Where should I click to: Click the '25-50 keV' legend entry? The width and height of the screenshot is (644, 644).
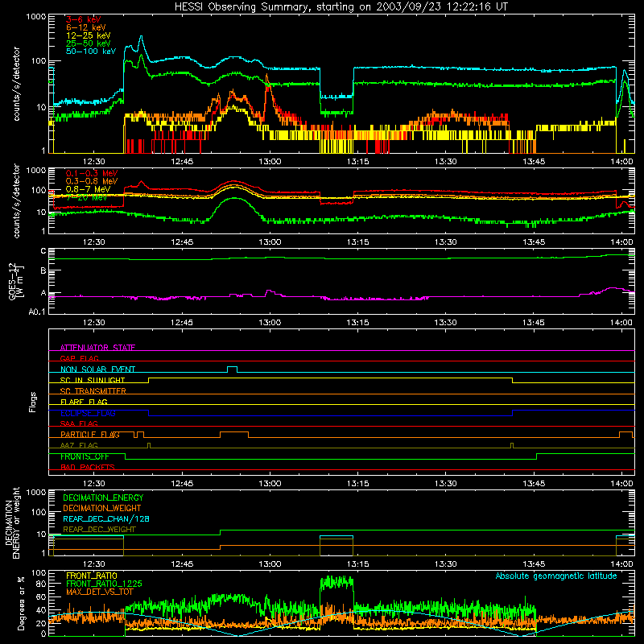(89, 43)
